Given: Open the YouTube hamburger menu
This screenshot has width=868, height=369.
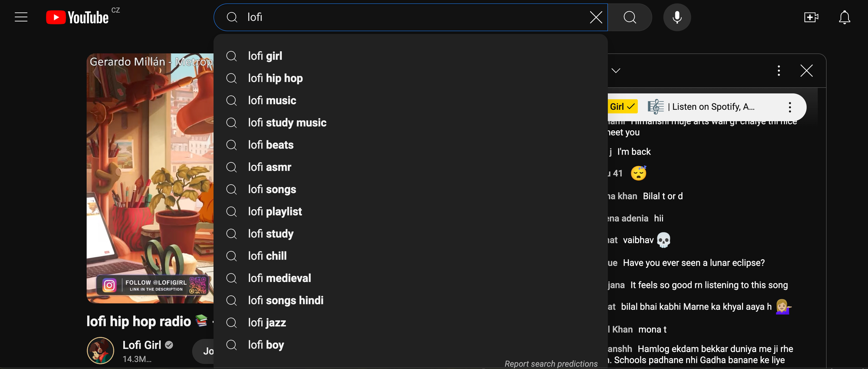Looking at the screenshot, I should [x=20, y=17].
